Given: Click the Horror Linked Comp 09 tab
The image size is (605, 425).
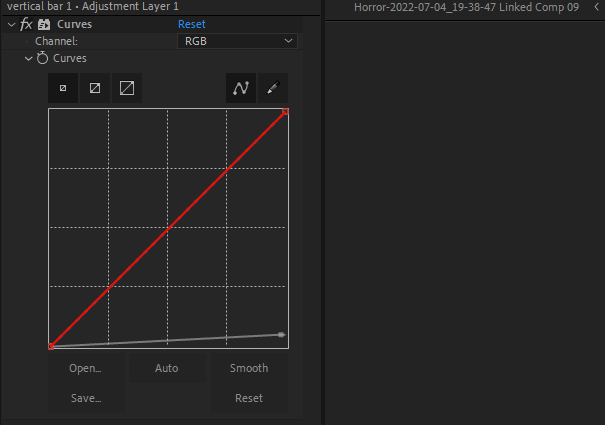Looking at the screenshot, I should pyautogui.click(x=466, y=7).
